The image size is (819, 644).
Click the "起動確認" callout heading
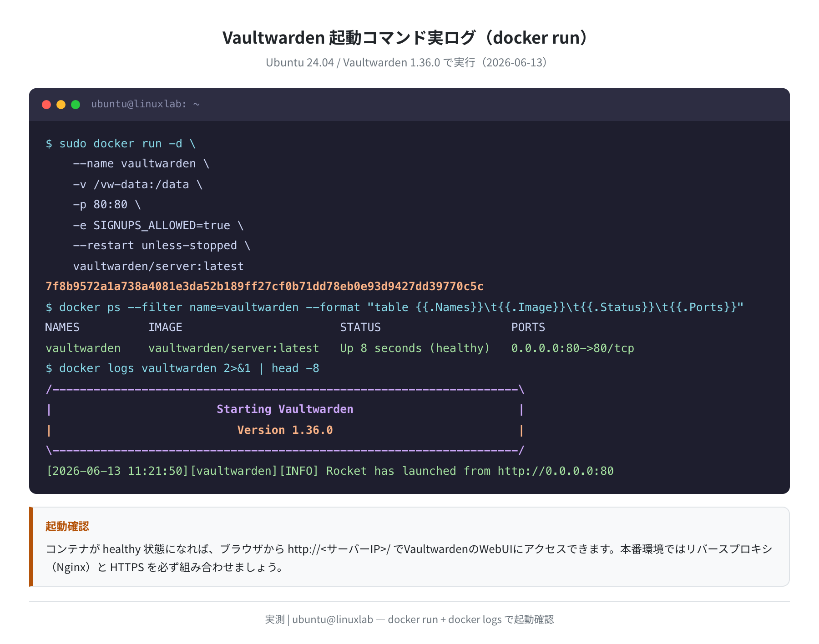(x=67, y=526)
